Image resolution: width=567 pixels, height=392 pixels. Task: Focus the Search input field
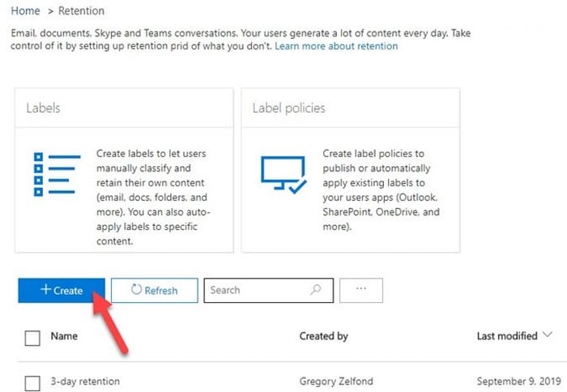click(x=269, y=290)
